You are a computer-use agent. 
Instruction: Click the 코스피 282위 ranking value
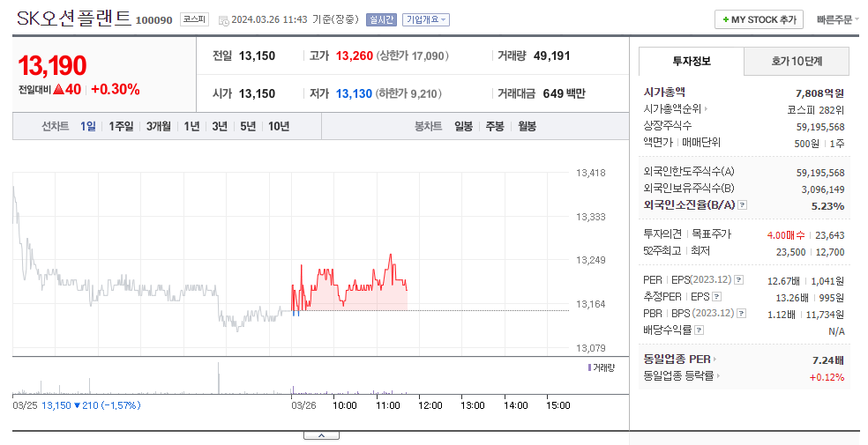(x=816, y=110)
